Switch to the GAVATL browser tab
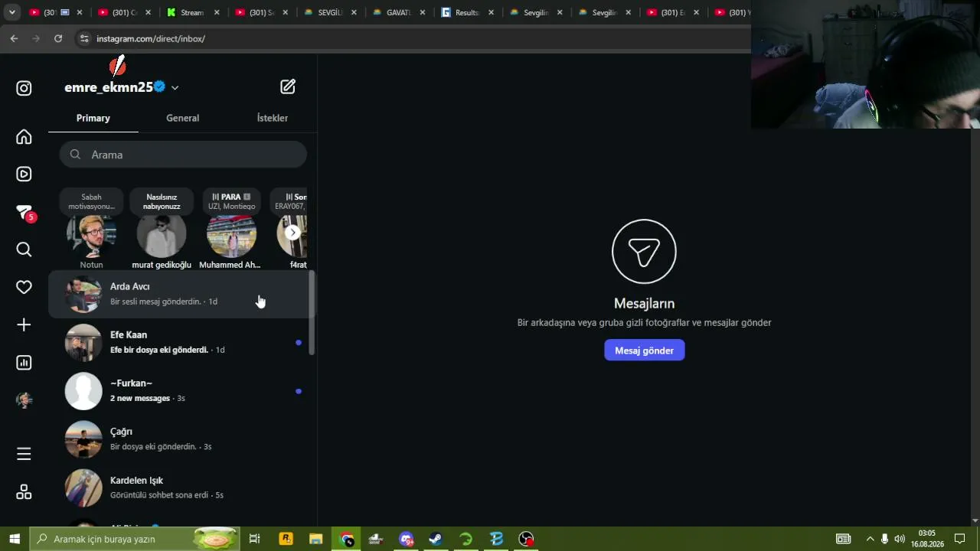 400,12
